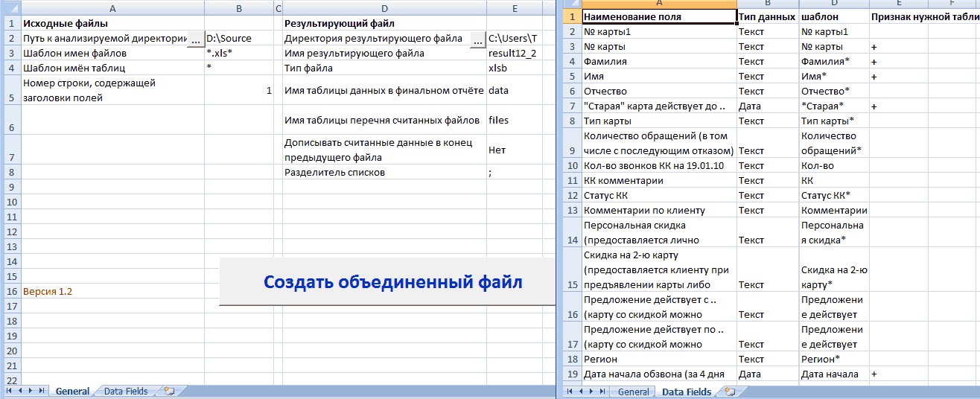Select column B header in left pane

click(x=239, y=8)
